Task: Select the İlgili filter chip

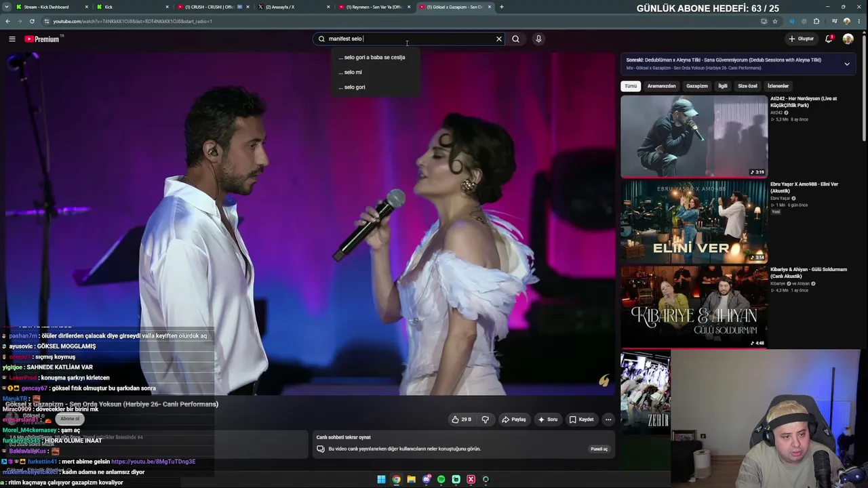Action: (723, 86)
